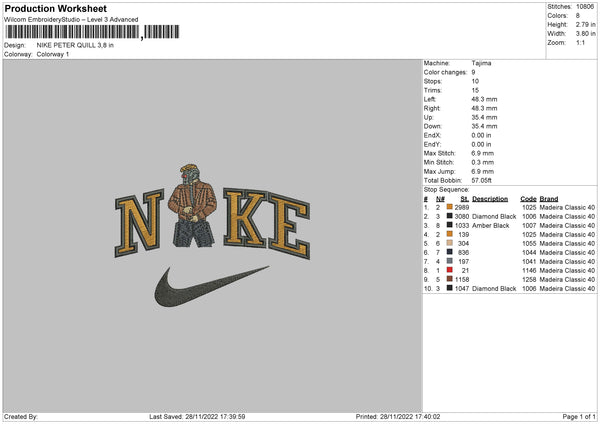Viewport: 600px width, 424px height.
Task: Click the orange swatch next to stitch count 139
Action: (x=450, y=234)
